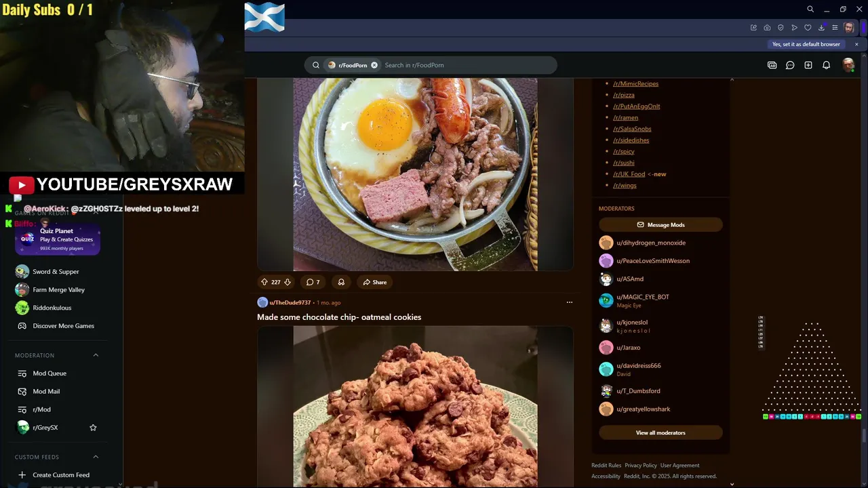Open the /r/PutAnEggOnIt link
Image resolution: width=868 pixels, height=488 pixels.
(636, 106)
